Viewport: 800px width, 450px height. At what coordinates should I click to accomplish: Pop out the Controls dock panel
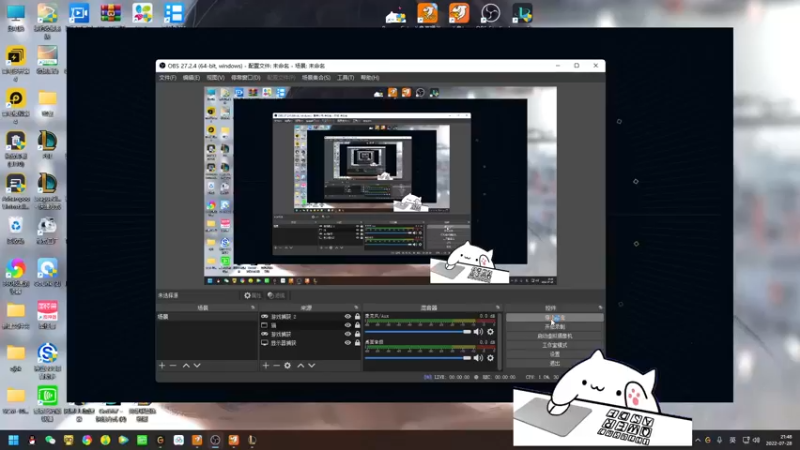coord(600,308)
